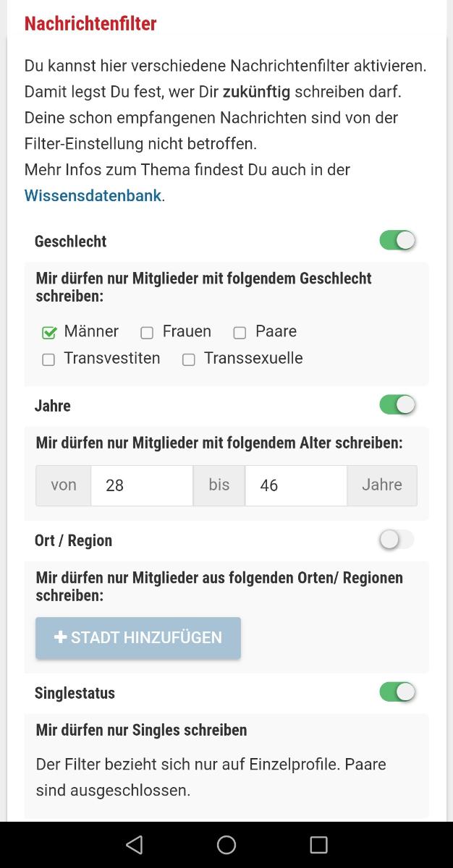Tap the Geschlecht section label
Image resolution: width=453 pixels, height=868 pixels.
coord(70,242)
